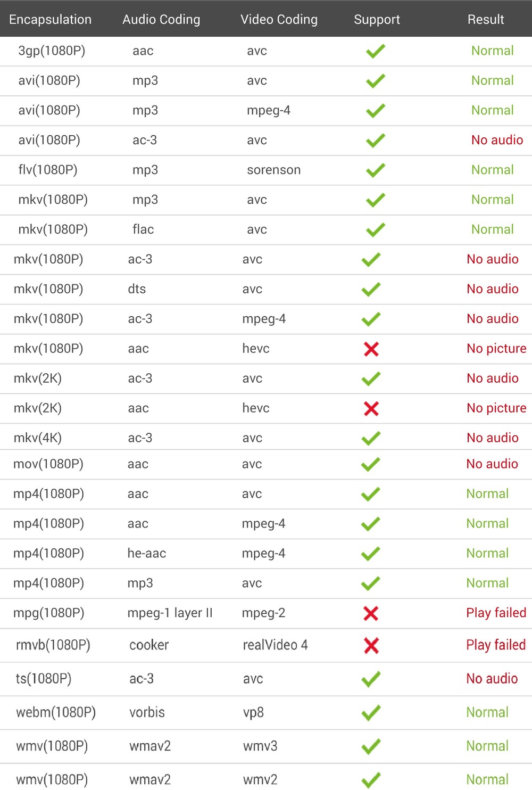Click the red cross in the rmvb row
Viewport: 532px width, 790px height.
371,646
